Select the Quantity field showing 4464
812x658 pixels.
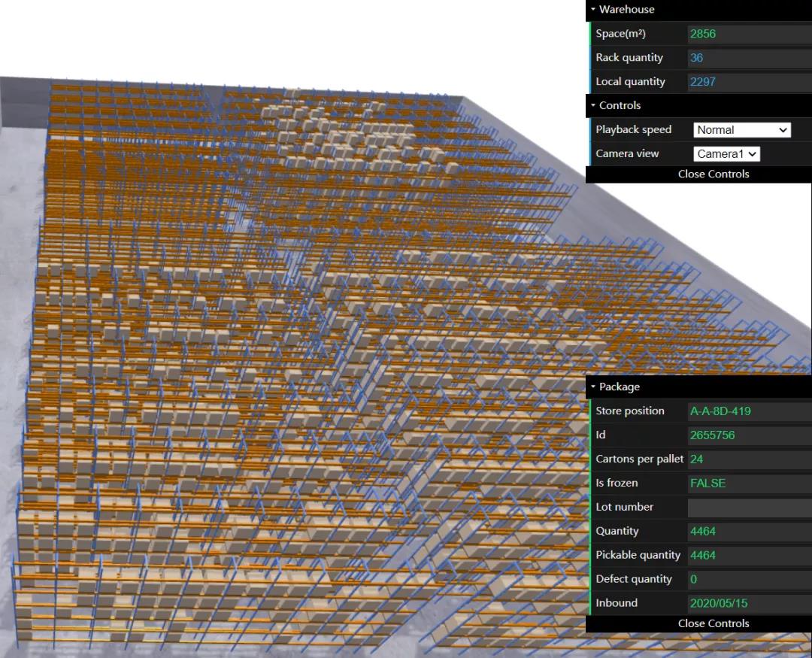tap(750, 531)
